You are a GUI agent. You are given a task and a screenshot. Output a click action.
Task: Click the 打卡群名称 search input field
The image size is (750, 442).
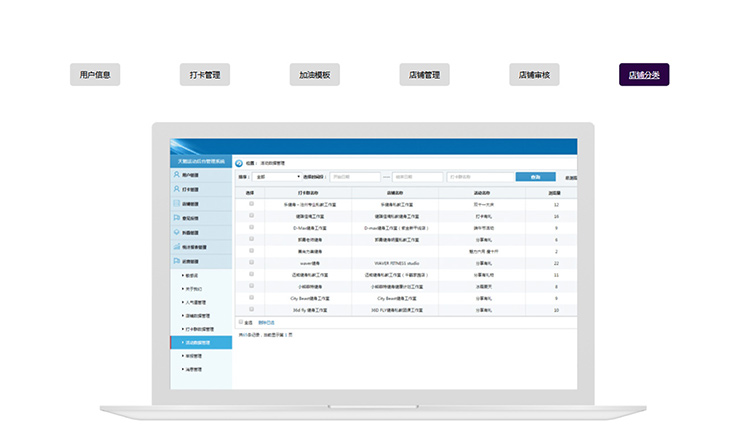click(480, 177)
